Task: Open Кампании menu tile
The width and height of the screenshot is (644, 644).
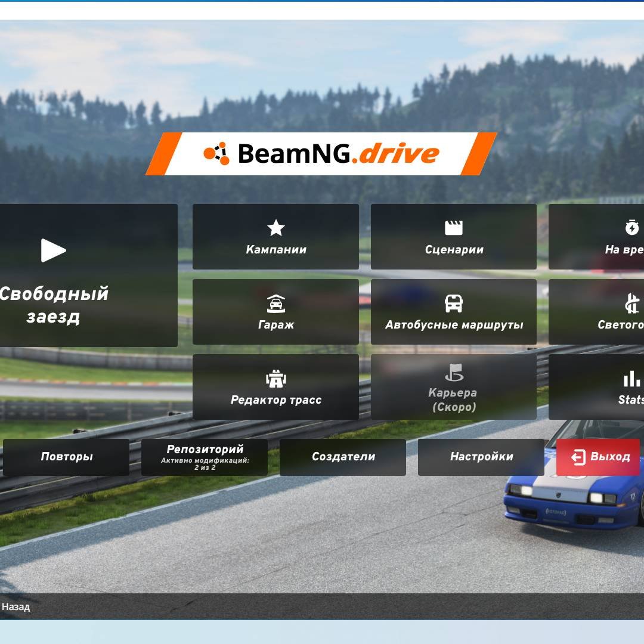Action: [x=275, y=237]
